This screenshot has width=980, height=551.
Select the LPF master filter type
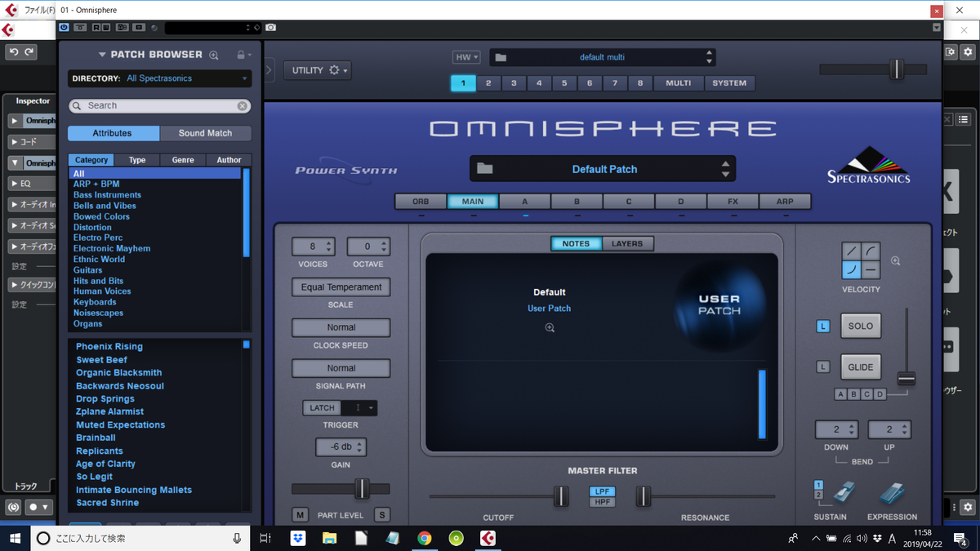click(602, 491)
